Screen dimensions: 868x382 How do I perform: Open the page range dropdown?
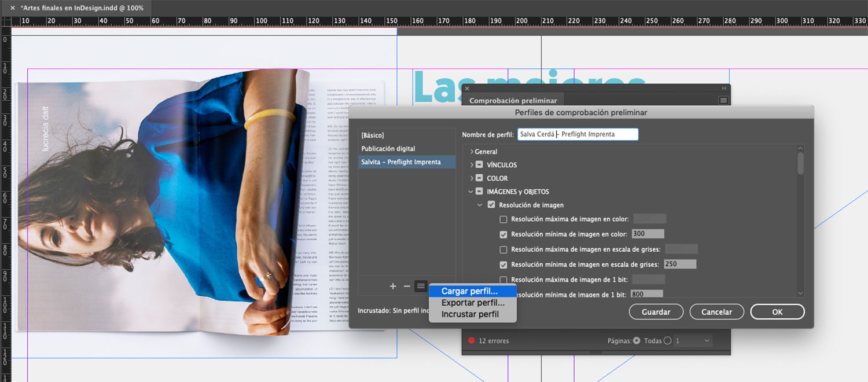coord(707,341)
